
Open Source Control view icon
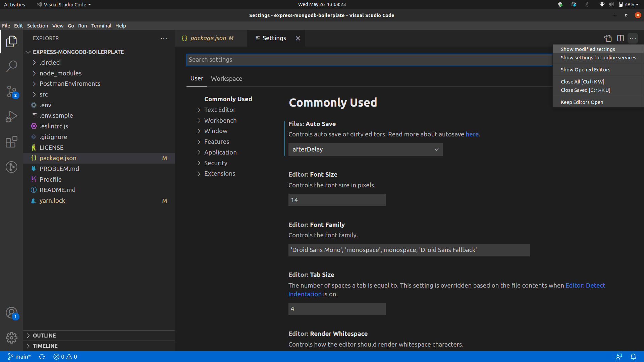(11, 92)
